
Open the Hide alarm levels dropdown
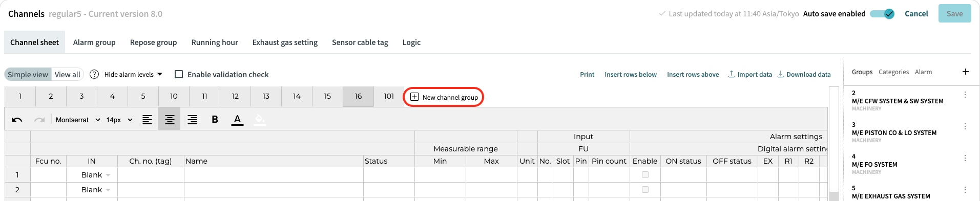[x=133, y=74]
